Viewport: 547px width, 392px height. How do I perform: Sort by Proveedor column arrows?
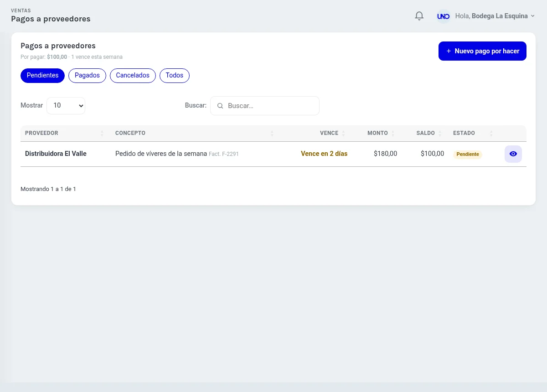pos(102,133)
